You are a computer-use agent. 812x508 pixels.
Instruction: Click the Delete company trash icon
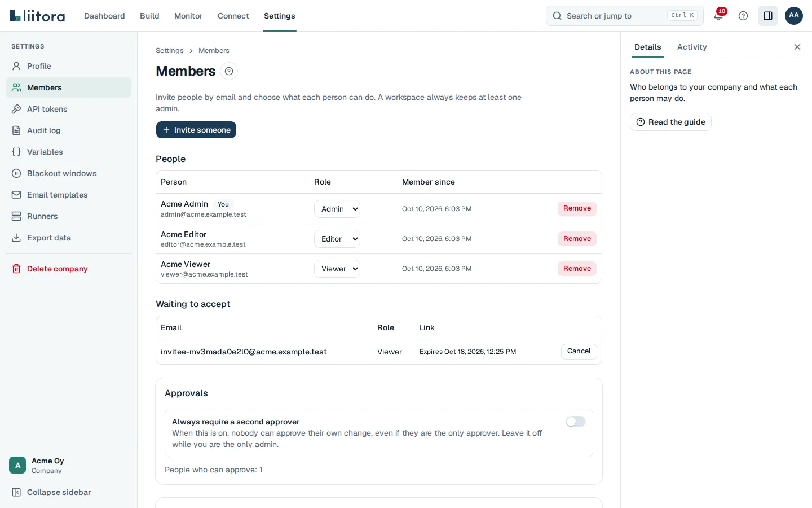[16, 269]
